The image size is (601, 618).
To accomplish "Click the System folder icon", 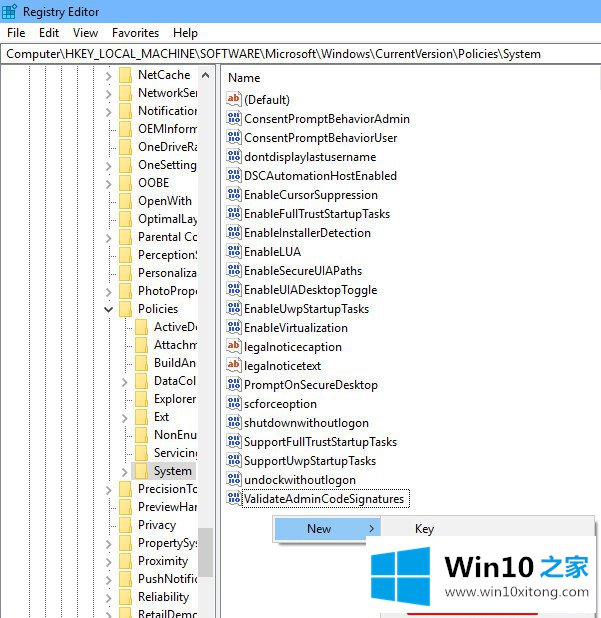I will tap(141, 471).
